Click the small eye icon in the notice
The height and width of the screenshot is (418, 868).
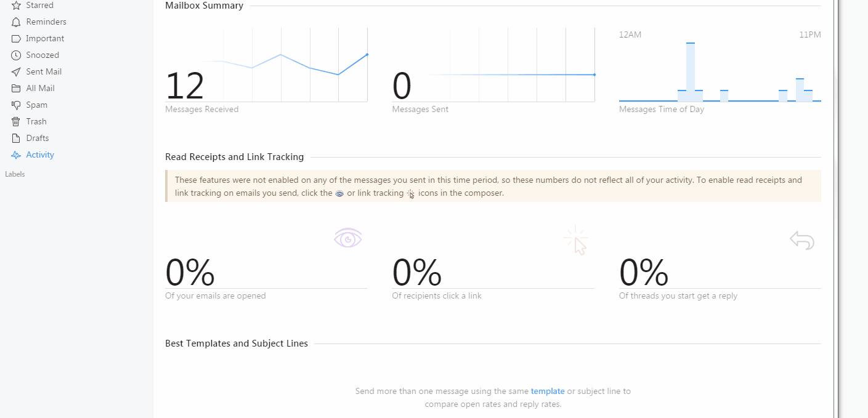coord(339,194)
